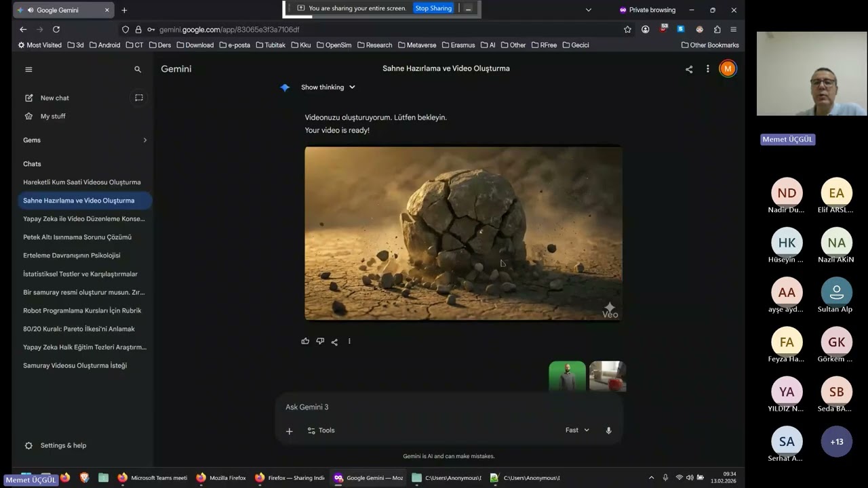This screenshot has height=488, width=868.
Task: Open the Most Visited bookmarks
Action: click(39, 45)
